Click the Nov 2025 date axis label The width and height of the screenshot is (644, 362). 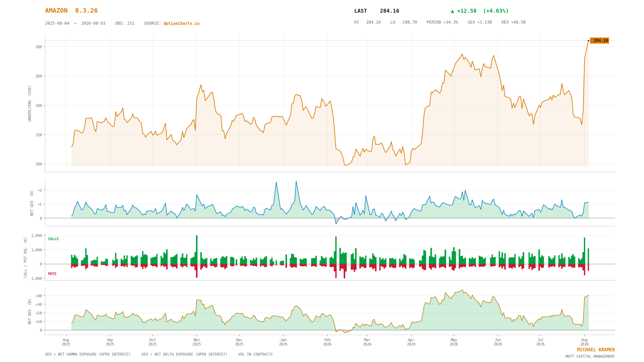196,342
